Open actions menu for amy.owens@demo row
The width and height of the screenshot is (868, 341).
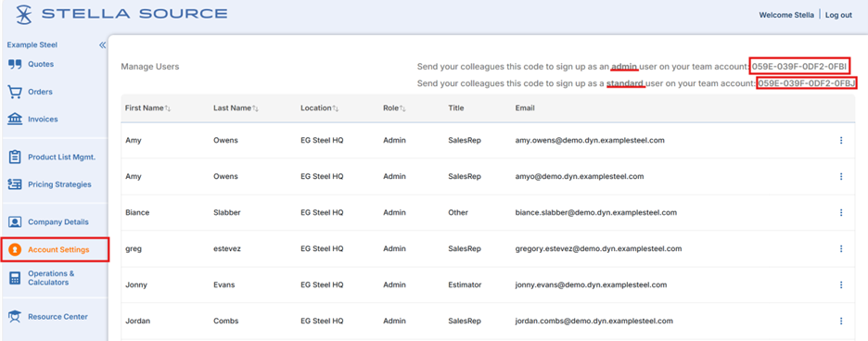pyautogui.click(x=841, y=141)
